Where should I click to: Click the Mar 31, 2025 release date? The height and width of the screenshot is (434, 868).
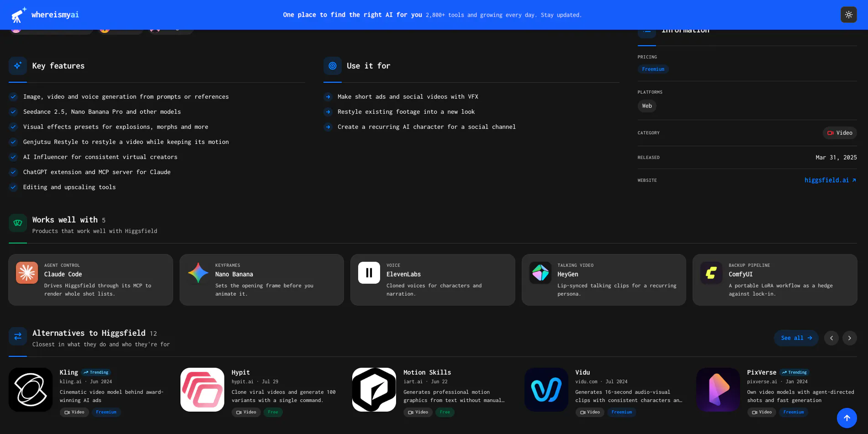[836, 158]
